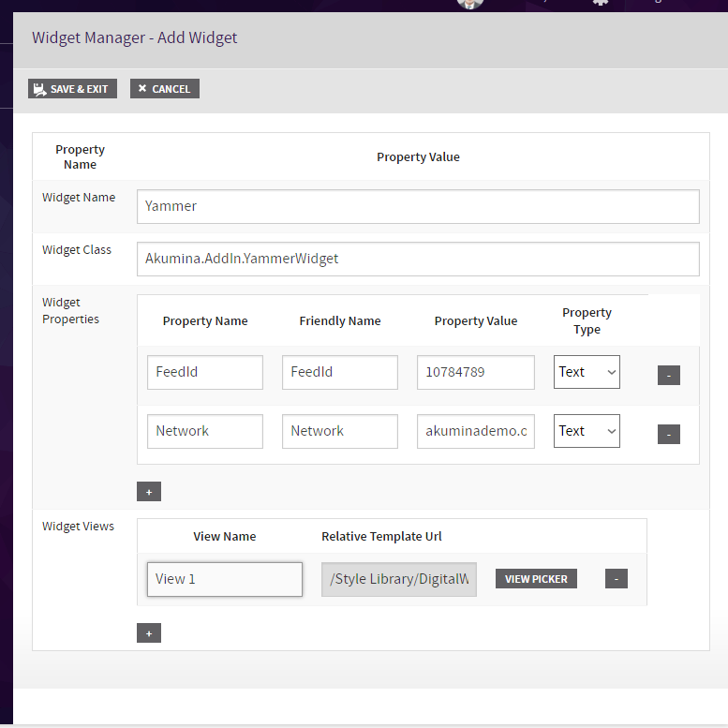Edit the Widget Name field containing Yammer
This screenshot has width=728, height=728.
coord(418,206)
